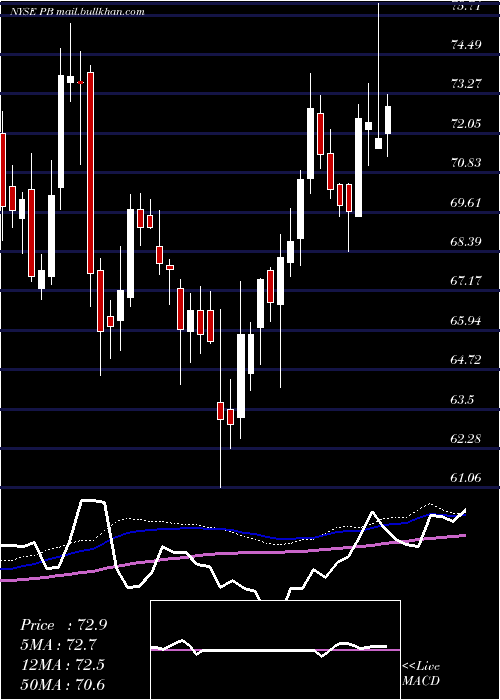Select the 61.06 price axis label
The image size is (500, 700).
click(466, 478)
